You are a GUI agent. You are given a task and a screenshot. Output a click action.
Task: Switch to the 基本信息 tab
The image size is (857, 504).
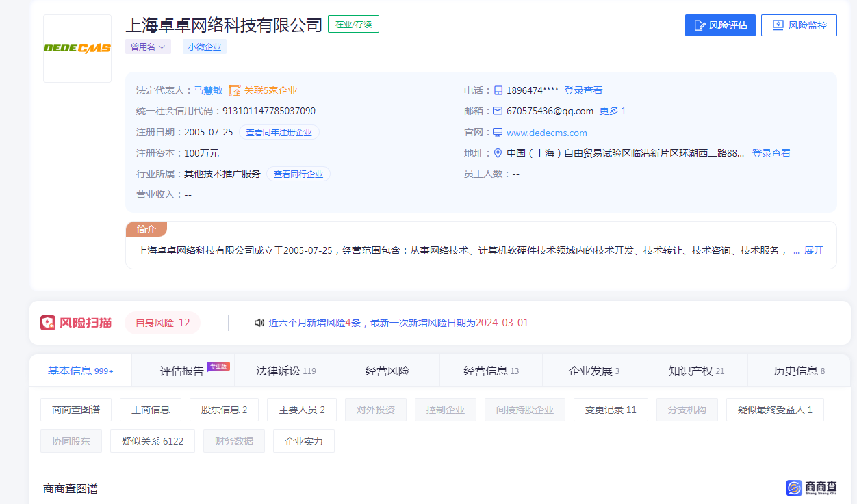tap(81, 371)
